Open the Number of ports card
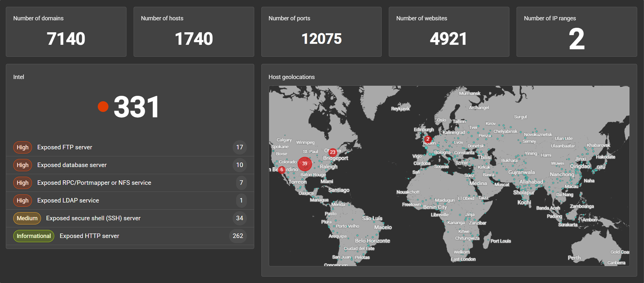 point(321,32)
